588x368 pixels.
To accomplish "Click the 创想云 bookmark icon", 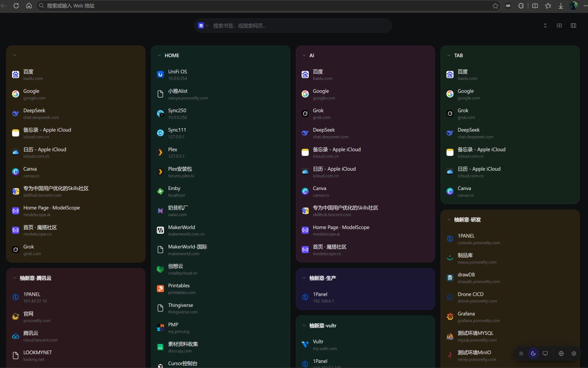I will coord(160,269).
